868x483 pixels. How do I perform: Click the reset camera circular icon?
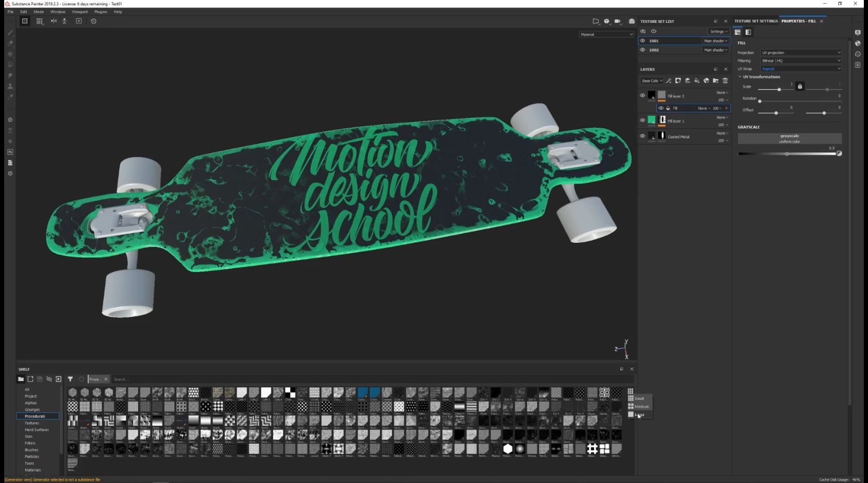[x=94, y=21]
